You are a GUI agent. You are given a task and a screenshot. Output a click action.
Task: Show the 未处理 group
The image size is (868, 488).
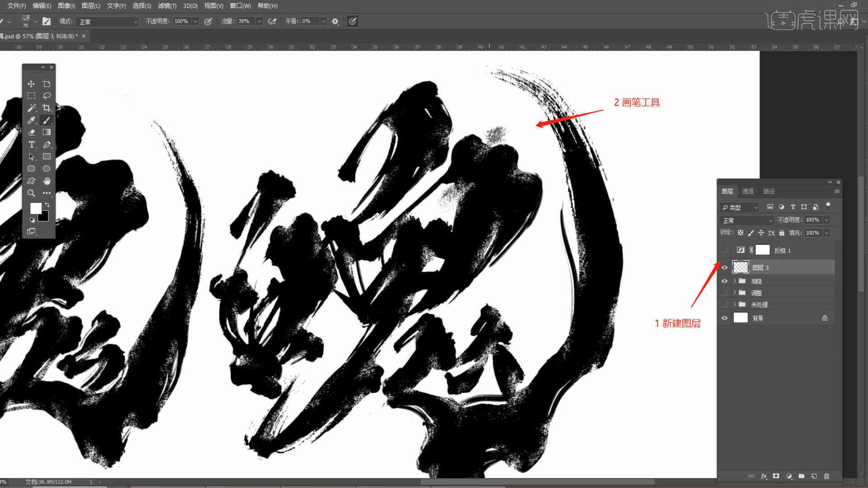[x=725, y=305]
